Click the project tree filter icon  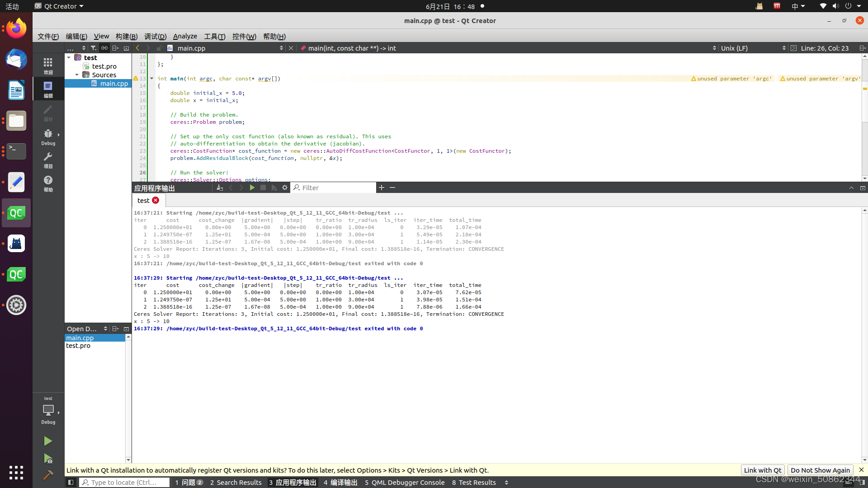coord(93,48)
